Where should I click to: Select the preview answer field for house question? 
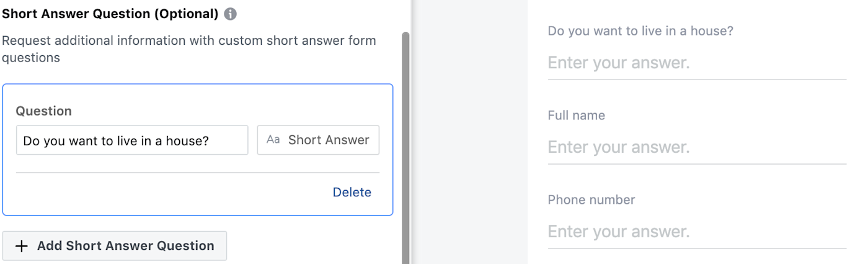click(697, 63)
